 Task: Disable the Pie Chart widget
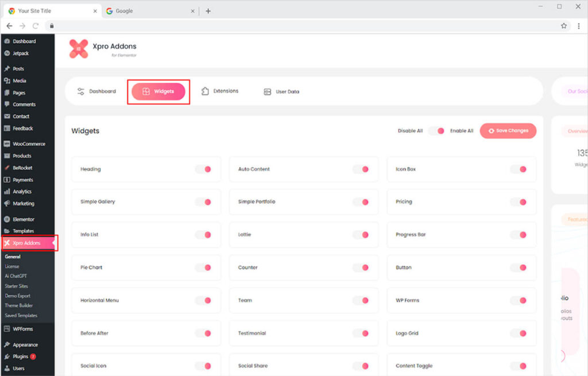[x=204, y=268]
